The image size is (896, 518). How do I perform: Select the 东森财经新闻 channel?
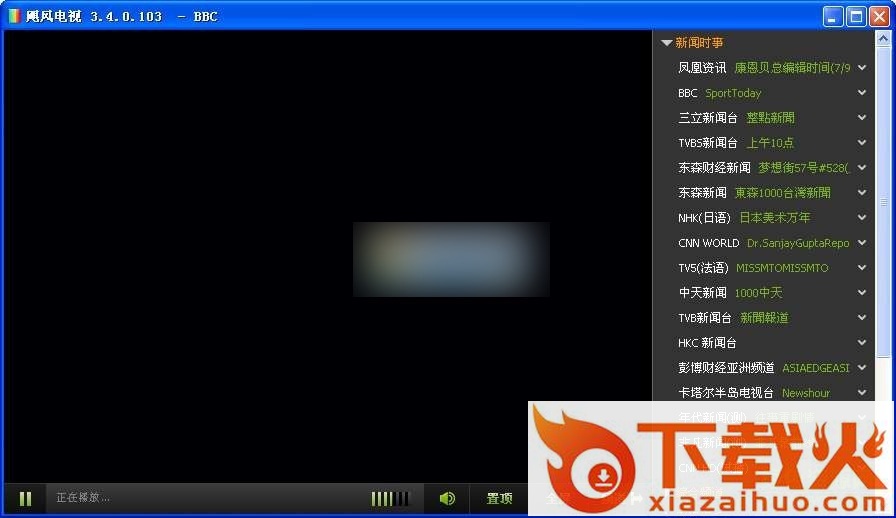714,168
